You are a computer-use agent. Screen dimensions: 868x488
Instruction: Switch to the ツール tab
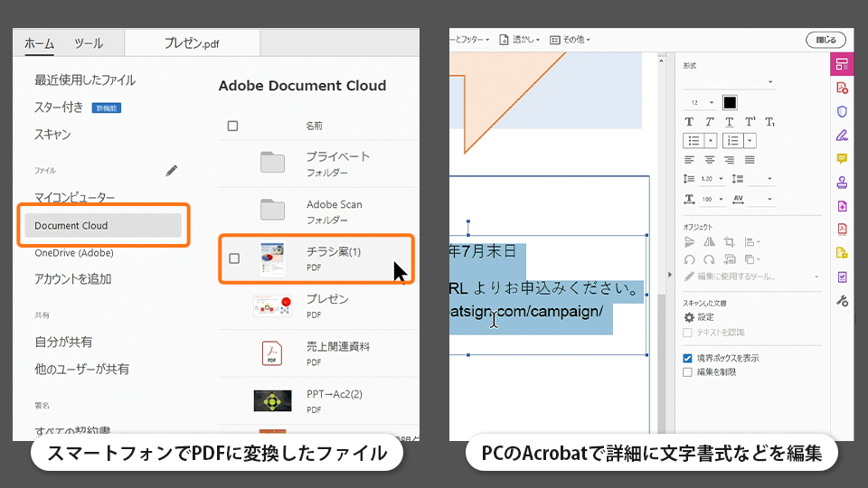tap(89, 43)
